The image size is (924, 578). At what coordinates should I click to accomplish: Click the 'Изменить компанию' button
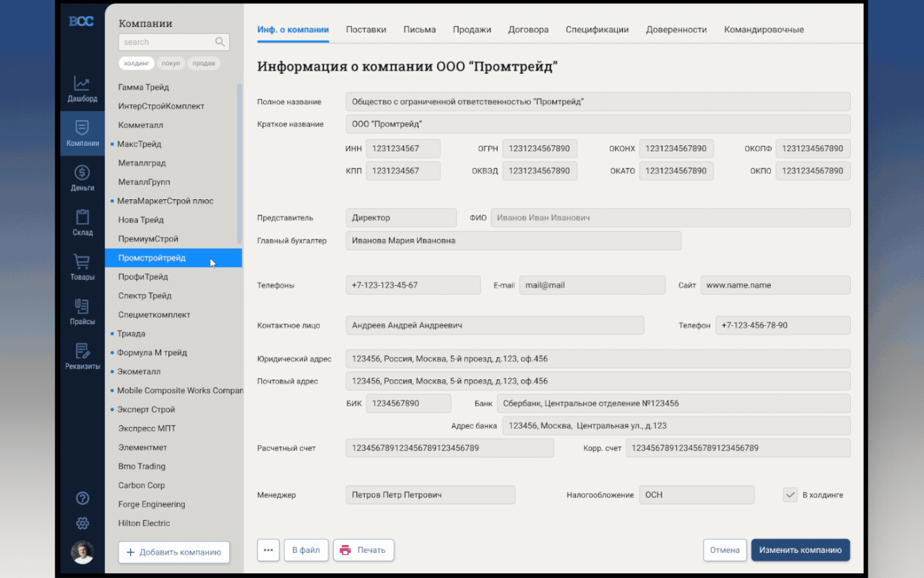(800, 550)
